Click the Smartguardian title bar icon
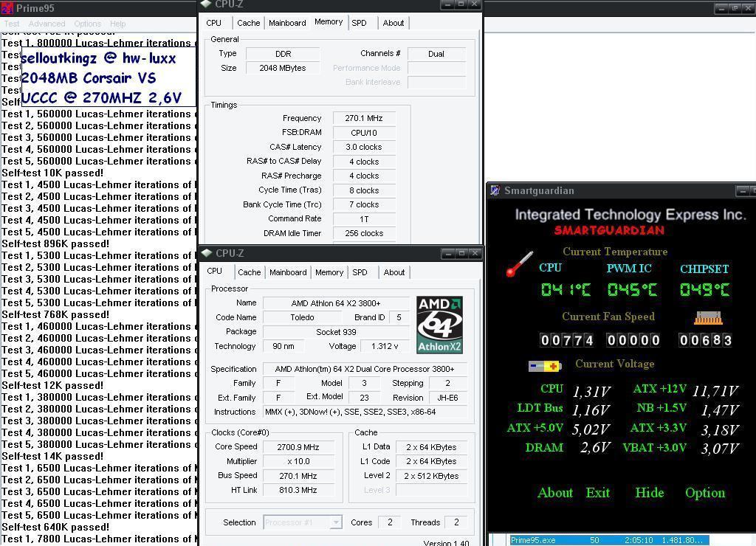This screenshot has width=756, height=546. (495, 190)
